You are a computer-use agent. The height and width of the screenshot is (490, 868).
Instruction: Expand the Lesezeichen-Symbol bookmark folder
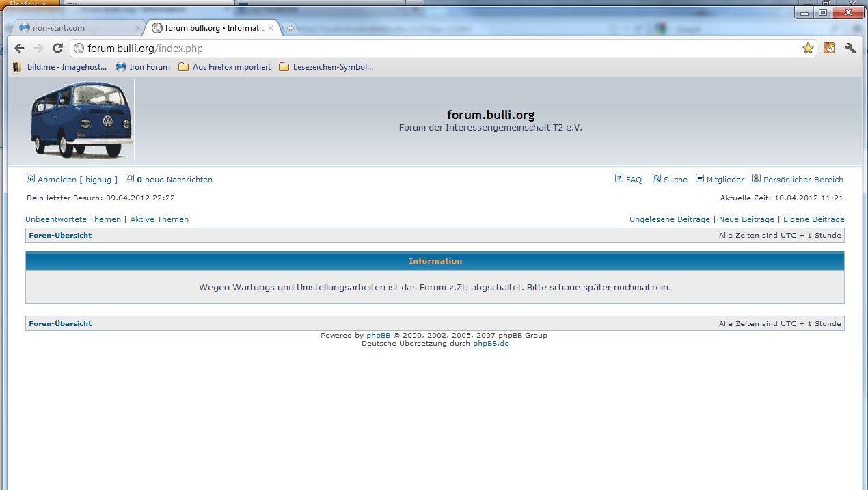(x=326, y=67)
